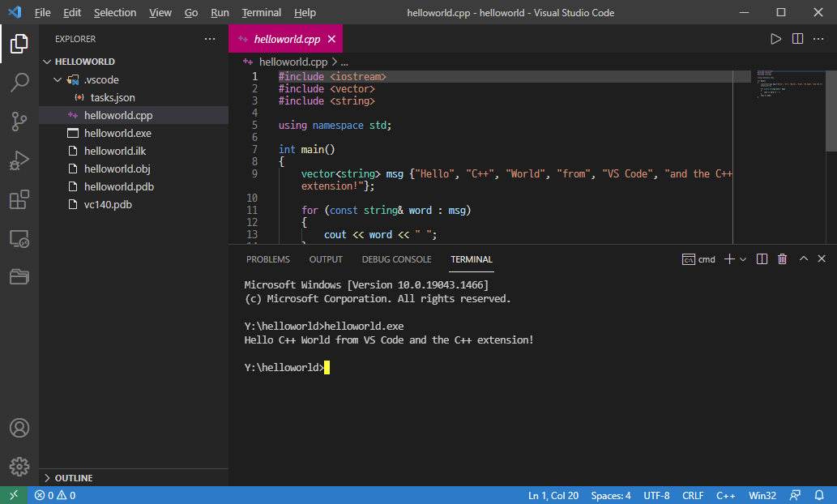Screen dimensions: 837x504
Task: Create a new terminal with plus icon
Action: pyautogui.click(x=729, y=259)
